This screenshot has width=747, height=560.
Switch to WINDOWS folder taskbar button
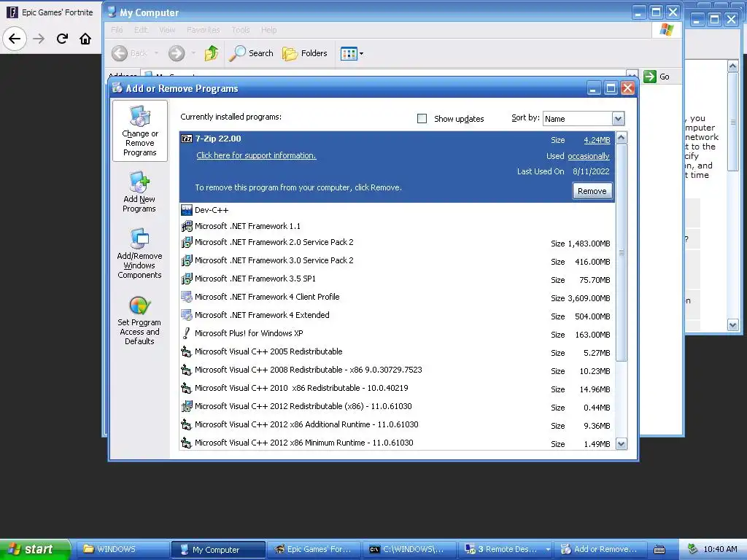point(123,550)
